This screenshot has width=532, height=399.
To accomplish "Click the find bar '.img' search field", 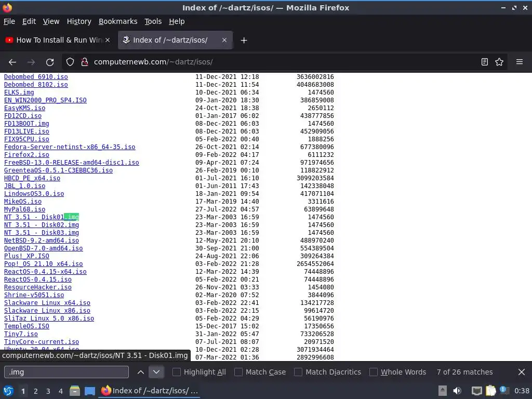I will [66, 372].
